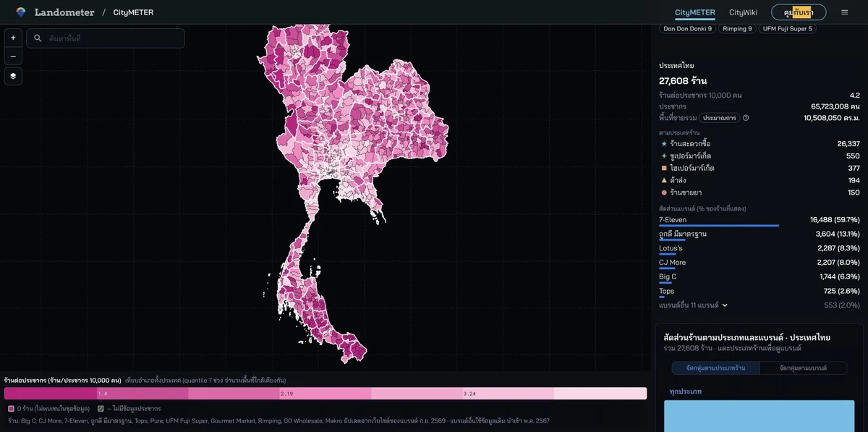Click the 16,488 (59.7%) value

835,219
